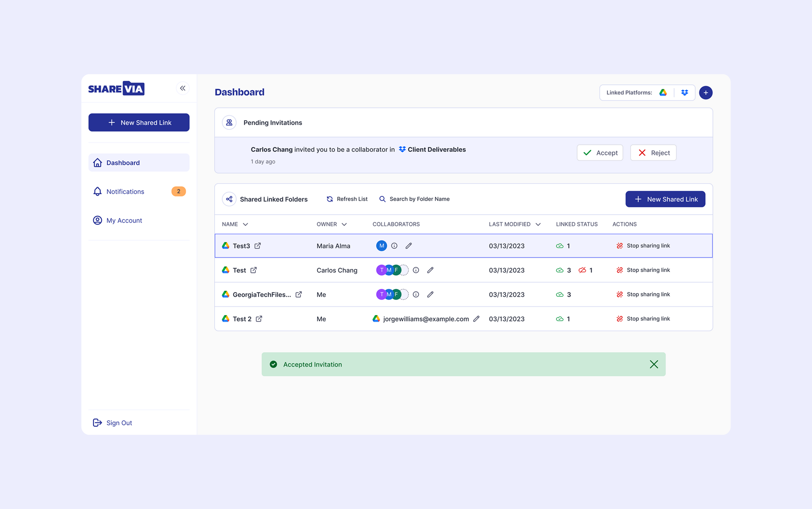Click the Refresh List icon
This screenshot has height=509, width=812.
click(330, 199)
